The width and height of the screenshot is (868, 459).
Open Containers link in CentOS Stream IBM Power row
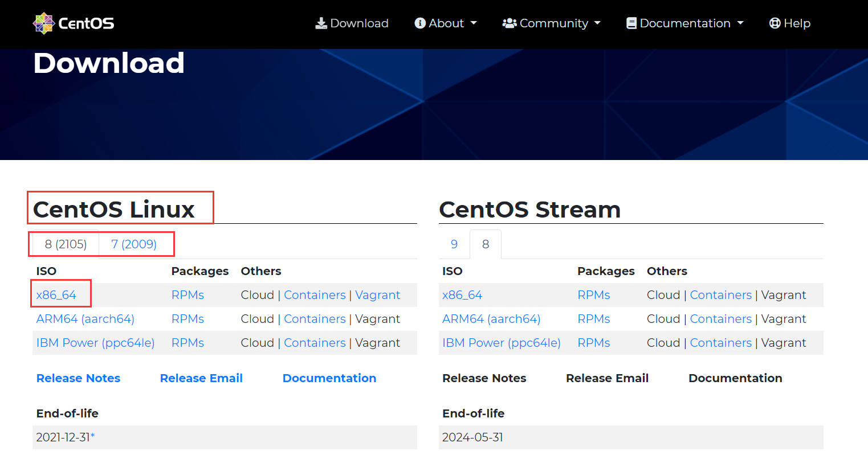click(721, 343)
